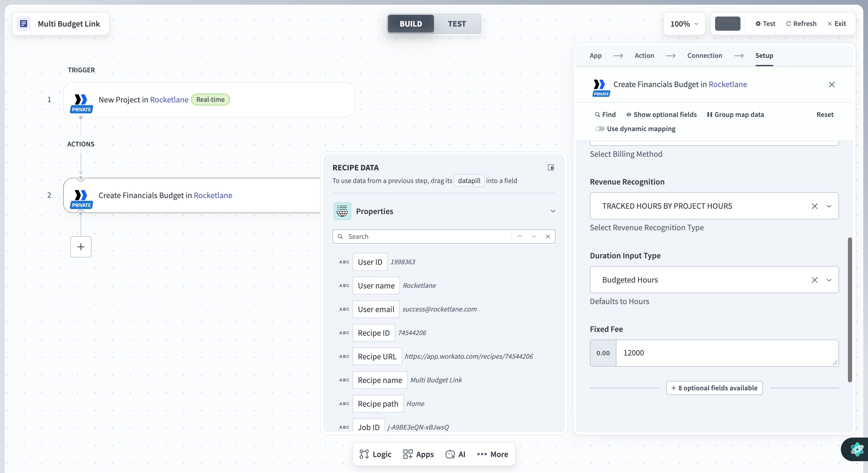868x473 pixels.
Task: Switch to BUILD mode
Action: [x=411, y=24]
